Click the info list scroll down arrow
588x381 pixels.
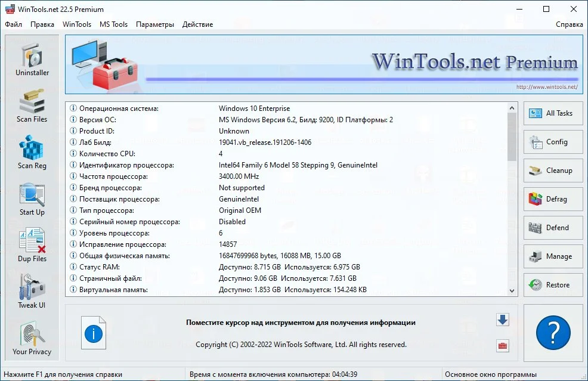click(512, 291)
